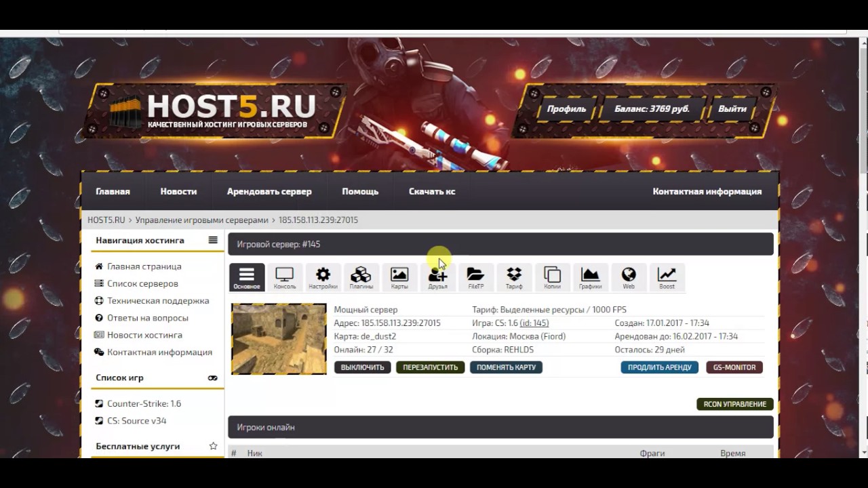
Task: Click the ПЕРЕЗАПУСТИТЬ button
Action: pyautogui.click(x=431, y=367)
